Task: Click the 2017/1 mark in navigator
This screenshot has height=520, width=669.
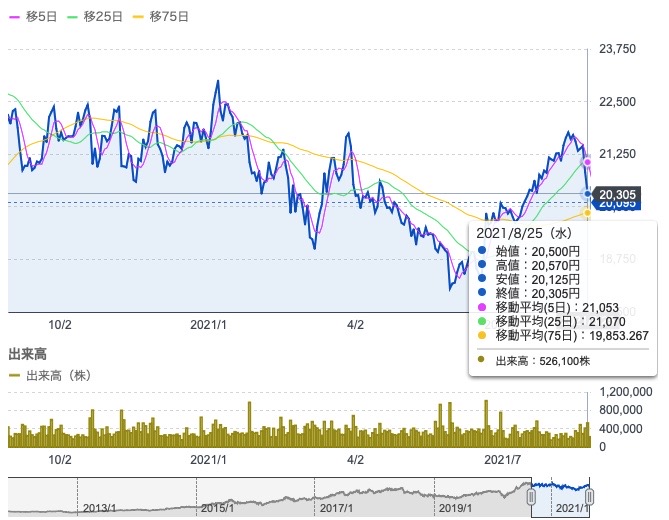Action: coord(336,508)
